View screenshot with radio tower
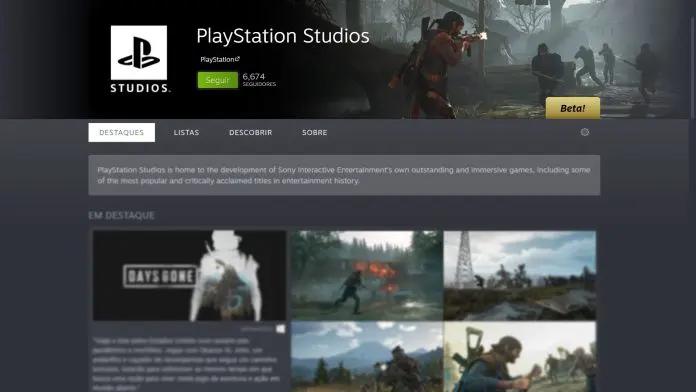Image resolution: width=696 pixels, height=392 pixels. [x=520, y=275]
